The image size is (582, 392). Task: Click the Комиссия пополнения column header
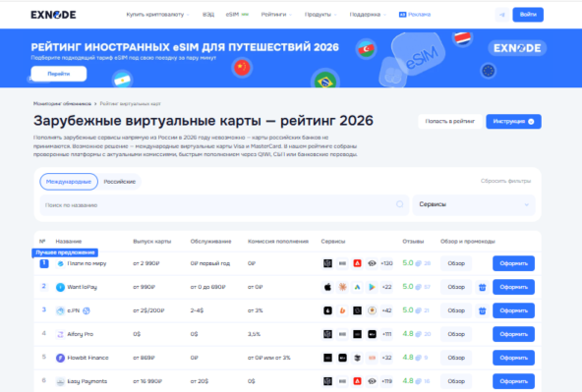[278, 242]
